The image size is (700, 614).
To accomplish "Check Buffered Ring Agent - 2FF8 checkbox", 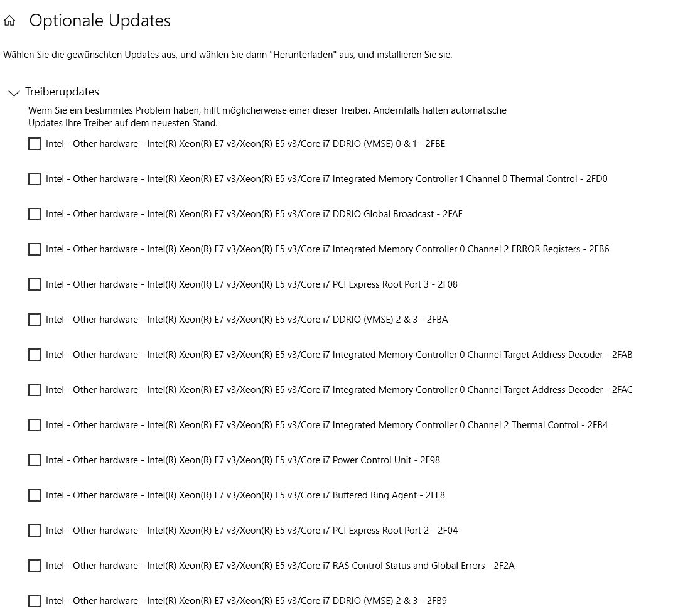I will [35, 495].
